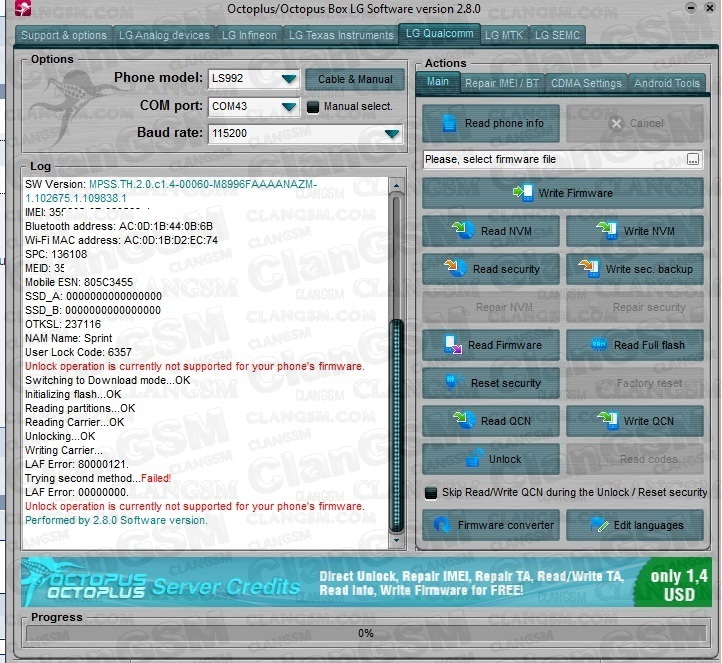Click the Edit languages pencil icon

(600, 524)
